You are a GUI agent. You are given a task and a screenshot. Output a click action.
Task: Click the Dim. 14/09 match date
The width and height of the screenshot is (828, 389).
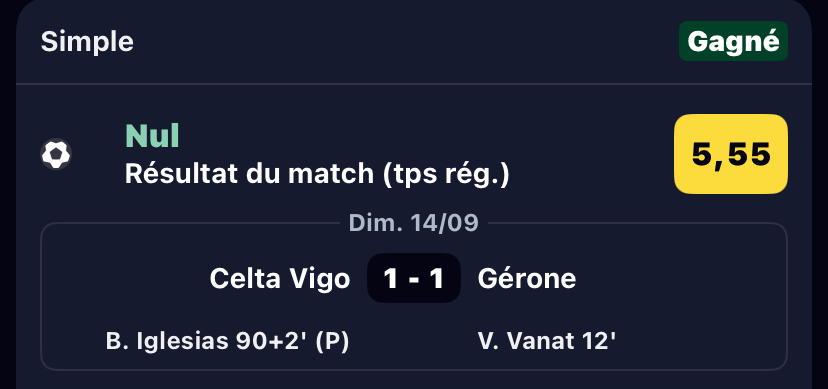413,223
